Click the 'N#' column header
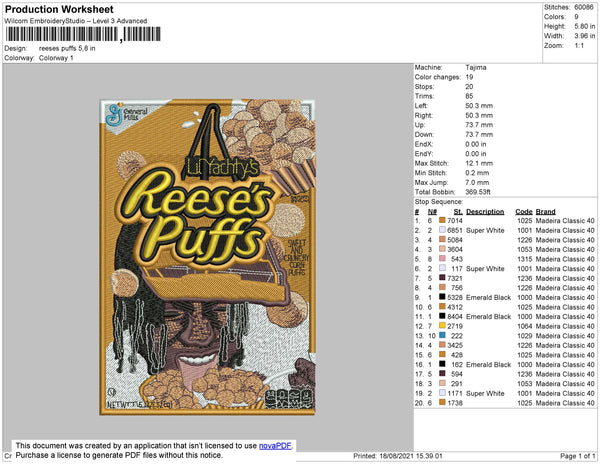This screenshot has height=464, width=600. tap(432, 212)
